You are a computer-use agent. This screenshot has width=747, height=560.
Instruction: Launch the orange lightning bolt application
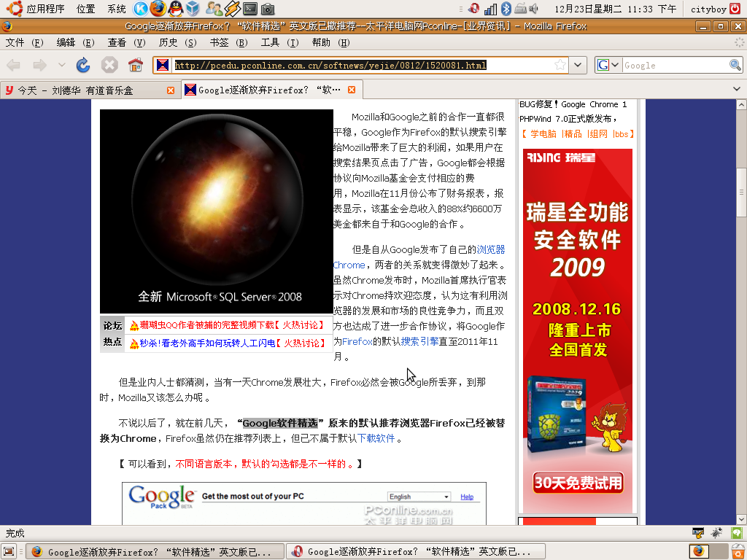point(232,9)
